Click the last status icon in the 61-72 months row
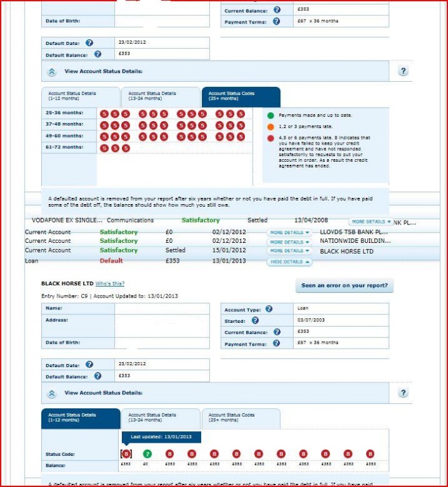 click(x=126, y=148)
